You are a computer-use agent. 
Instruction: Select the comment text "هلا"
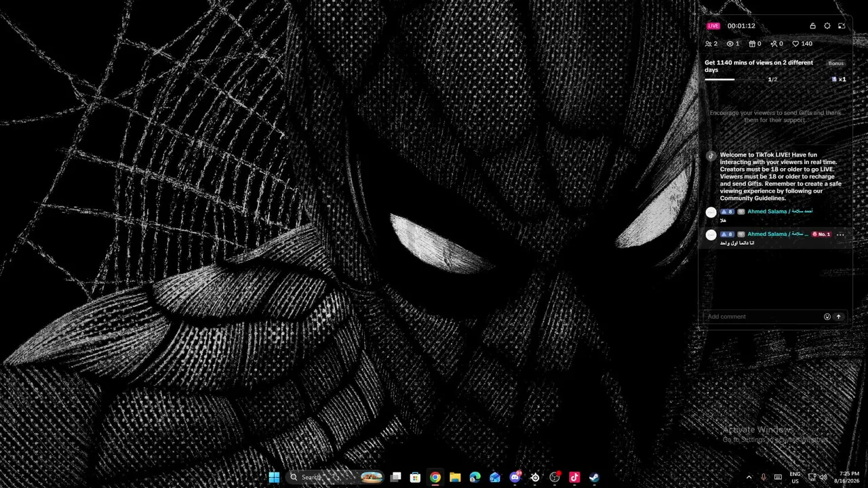pos(724,220)
